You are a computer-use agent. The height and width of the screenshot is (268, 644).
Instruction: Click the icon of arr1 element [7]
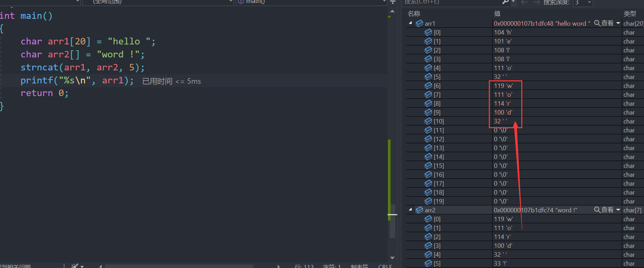428,94
